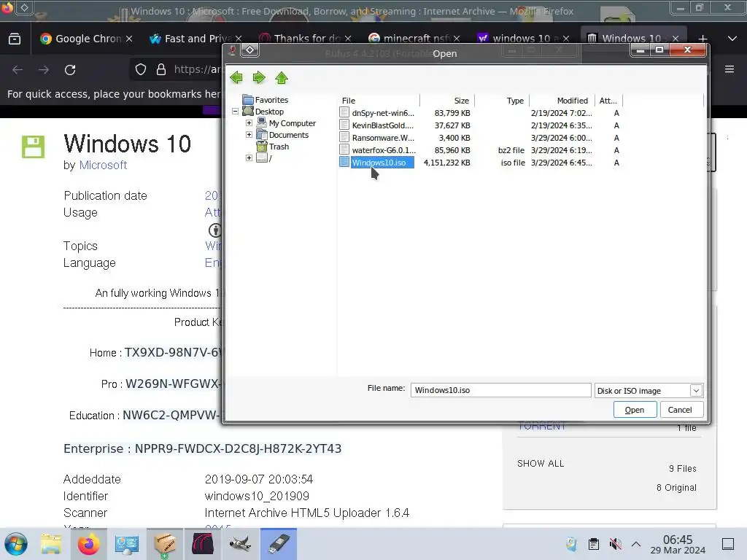Click the Rufus USB drive taskbar icon
This screenshot has height=560, width=747.
point(278,544)
